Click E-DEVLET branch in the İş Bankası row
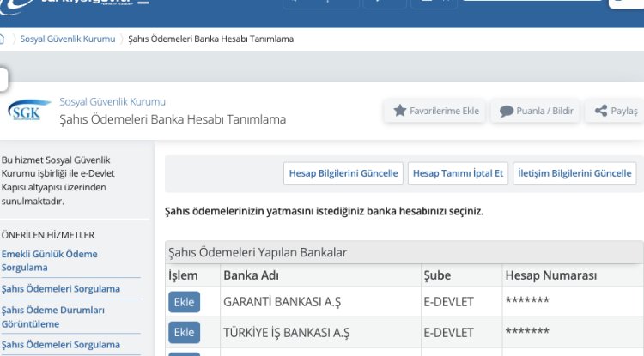 click(461, 332)
